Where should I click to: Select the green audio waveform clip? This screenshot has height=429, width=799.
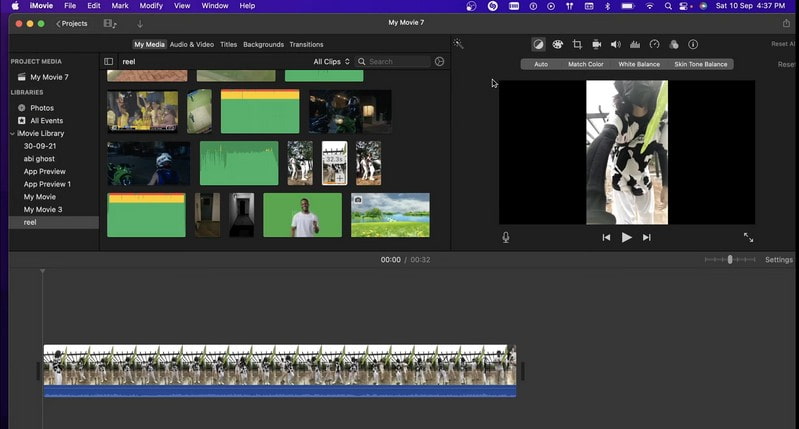pyautogui.click(x=239, y=163)
